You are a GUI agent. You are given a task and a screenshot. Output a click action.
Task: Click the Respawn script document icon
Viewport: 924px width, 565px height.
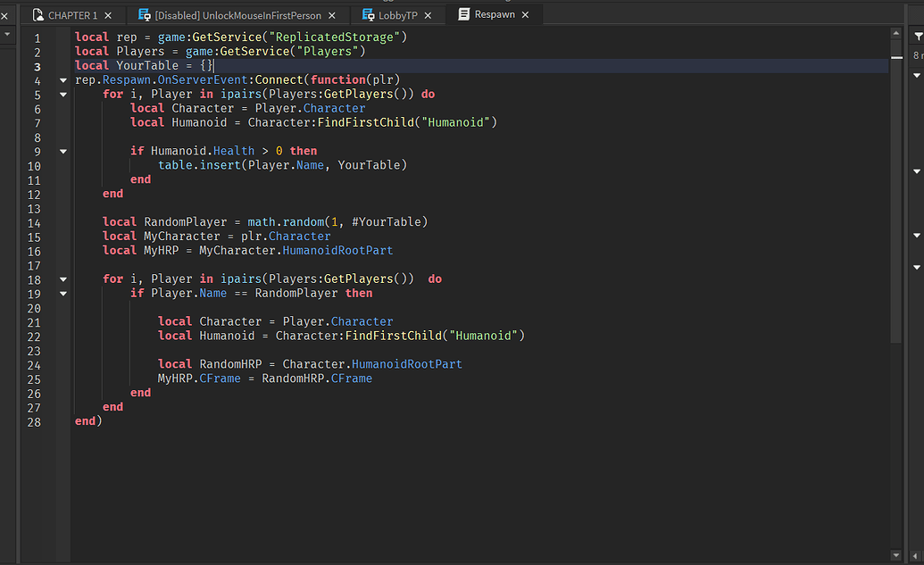point(463,13)
